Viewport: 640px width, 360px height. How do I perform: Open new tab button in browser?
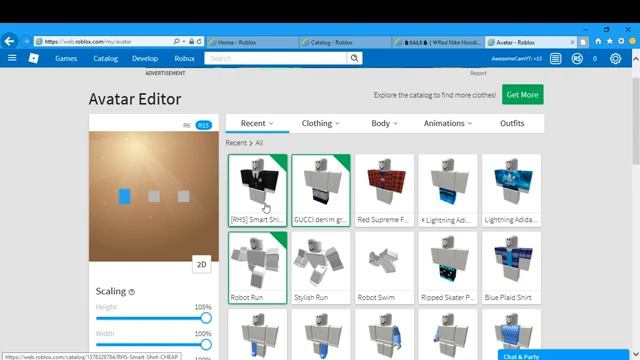click(583, 42)
